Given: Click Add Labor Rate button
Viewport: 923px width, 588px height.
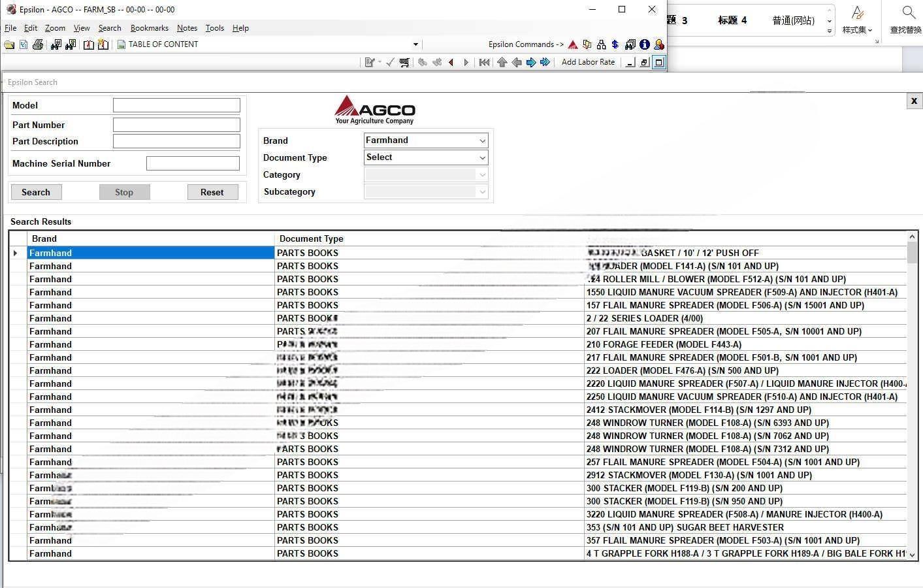Looking at the screenshot, I should coord(588,62).
